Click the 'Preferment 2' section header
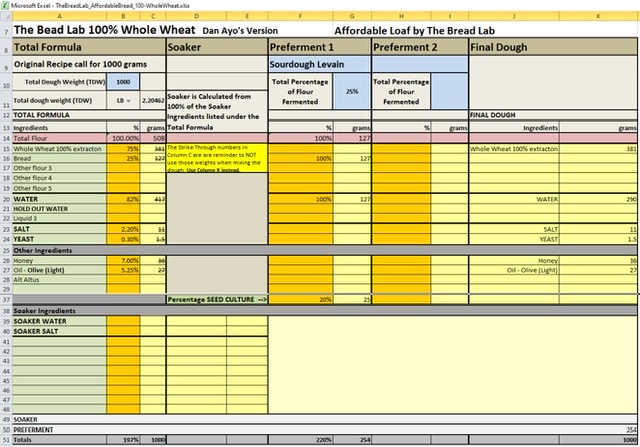 pyautogui.click(x=420, y=47)
